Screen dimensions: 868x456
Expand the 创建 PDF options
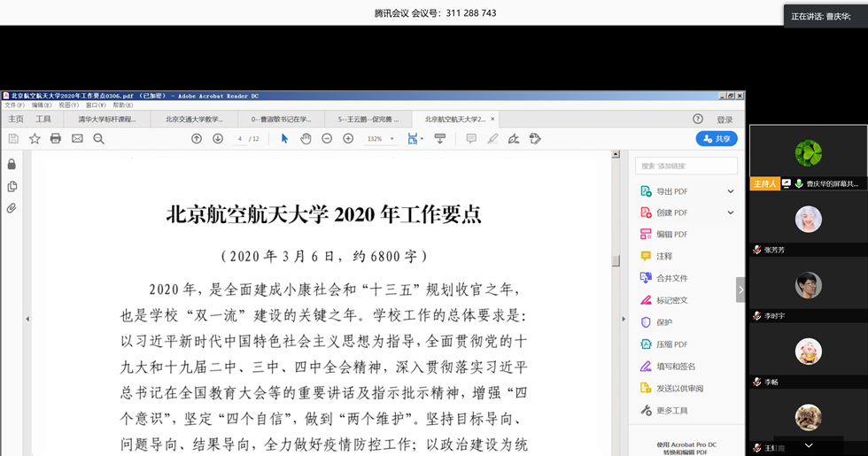pyautogui.click(x=731, y=213)
